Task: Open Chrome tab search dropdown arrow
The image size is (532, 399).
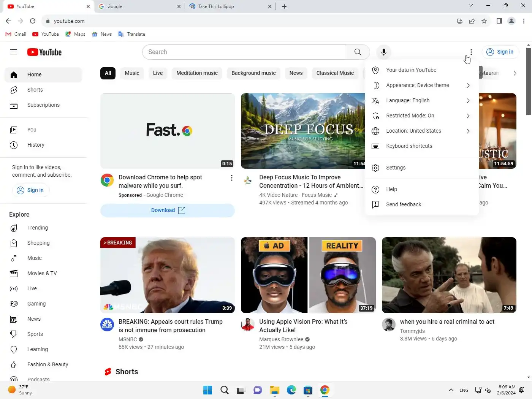Action: point(471,6)
